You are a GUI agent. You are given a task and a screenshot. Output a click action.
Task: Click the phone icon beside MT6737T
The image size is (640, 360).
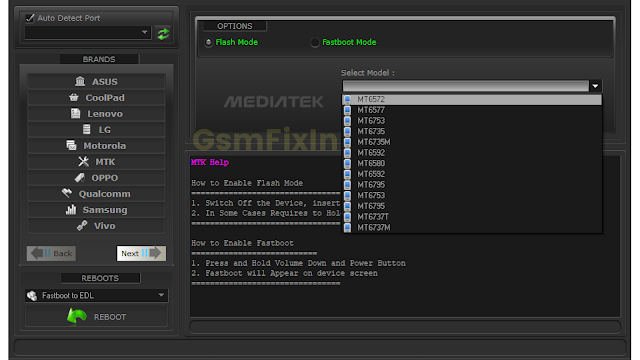tap(347, 217)
